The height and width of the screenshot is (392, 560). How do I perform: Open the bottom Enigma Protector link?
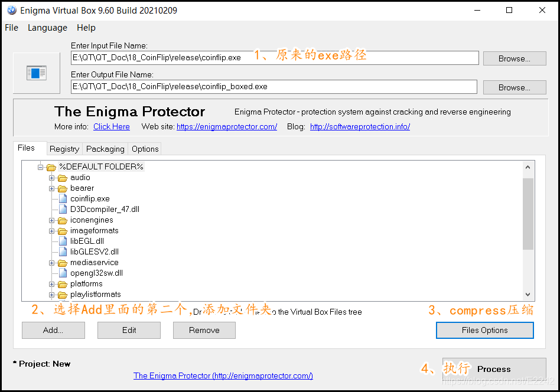click(x=223, y=375)
